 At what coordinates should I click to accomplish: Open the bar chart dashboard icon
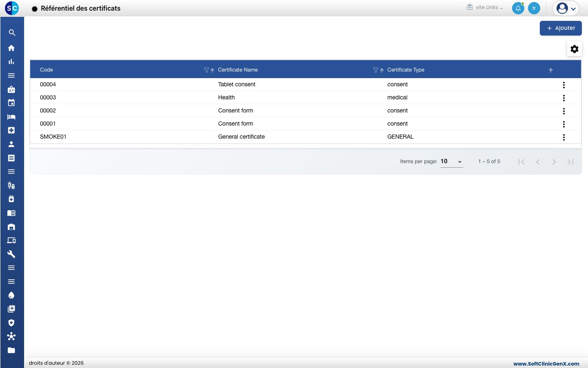[x=11, y=62]
